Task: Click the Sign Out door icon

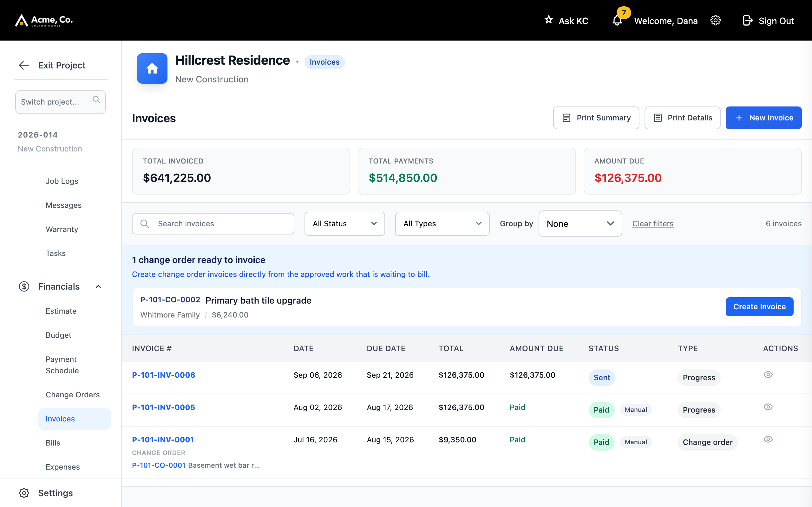Action: tap(748, 21)
